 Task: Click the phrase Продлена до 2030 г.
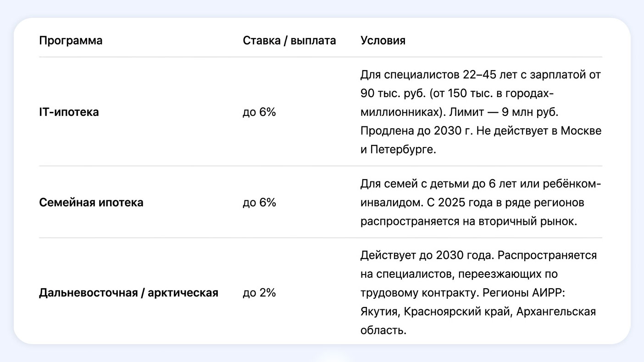416,131
